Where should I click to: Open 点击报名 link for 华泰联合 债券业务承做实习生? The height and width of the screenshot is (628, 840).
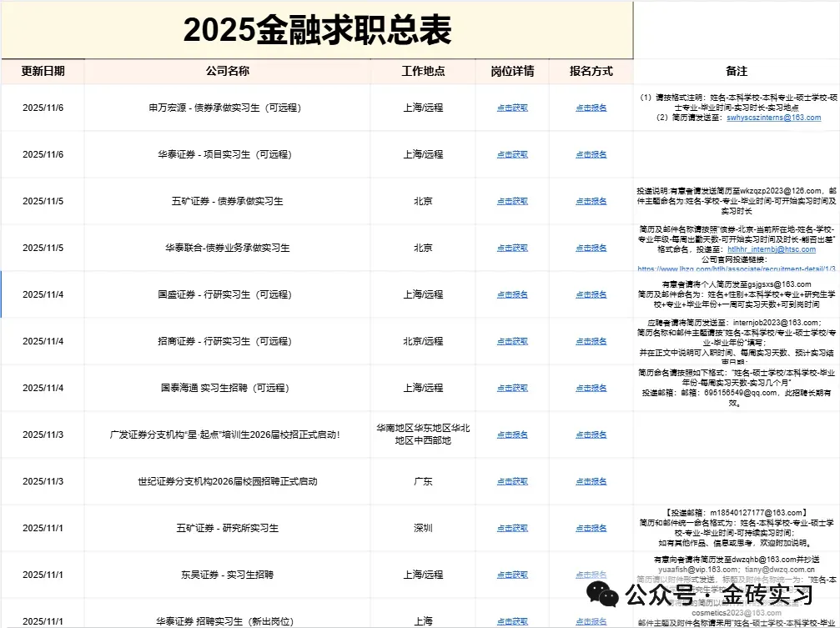click(591, 248)
